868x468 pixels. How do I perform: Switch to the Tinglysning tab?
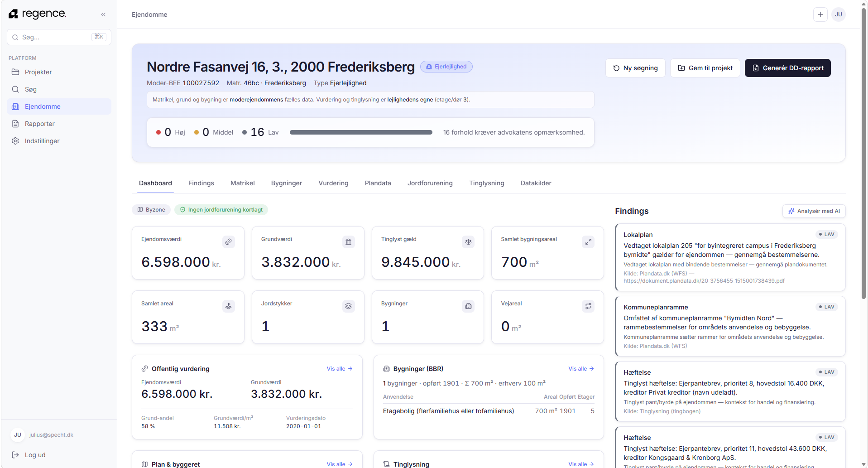(486, 183)
